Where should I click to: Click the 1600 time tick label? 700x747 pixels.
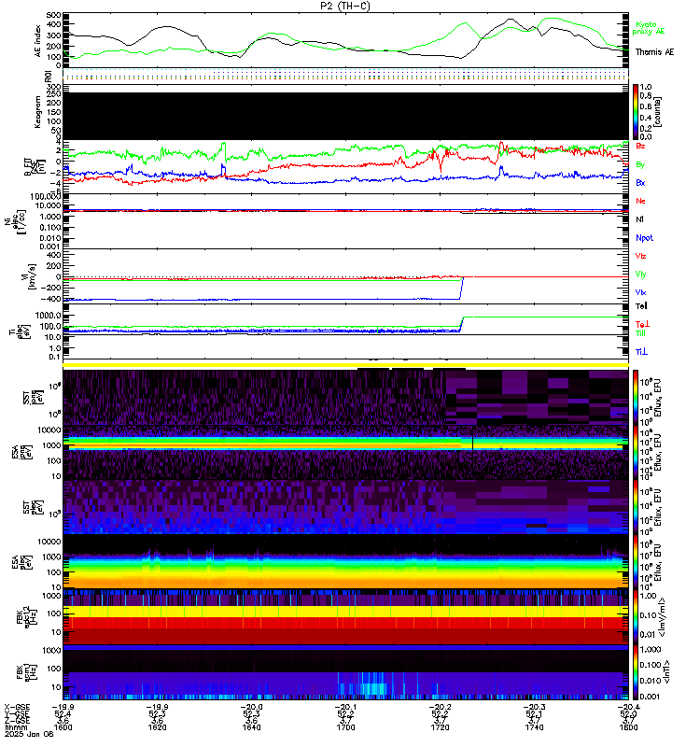[x=63, y=727]
